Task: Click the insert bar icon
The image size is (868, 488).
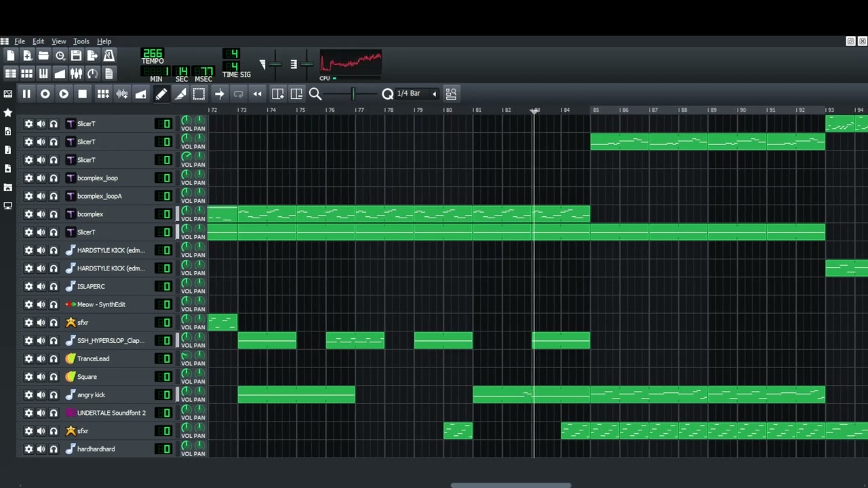Action: point(277,94)
